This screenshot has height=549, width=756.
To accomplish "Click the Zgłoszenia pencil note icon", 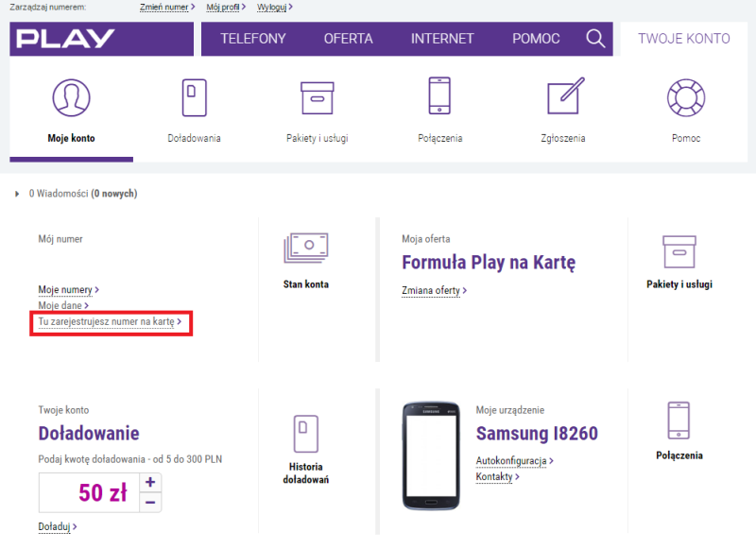I will point(565,95).
